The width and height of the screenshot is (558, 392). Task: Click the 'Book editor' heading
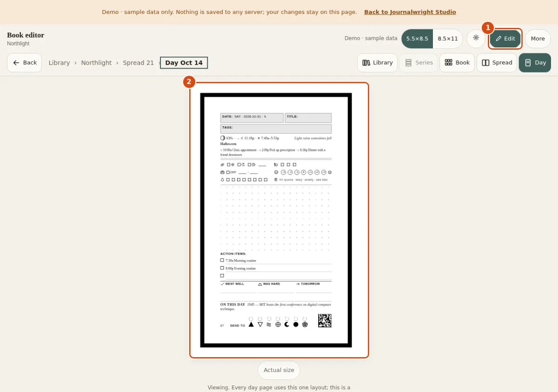coord(26,35)
